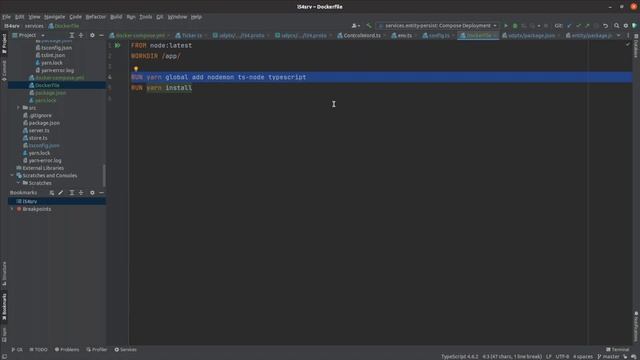
Task: Click the Git push arrow icon
Action: click(587, 26)
